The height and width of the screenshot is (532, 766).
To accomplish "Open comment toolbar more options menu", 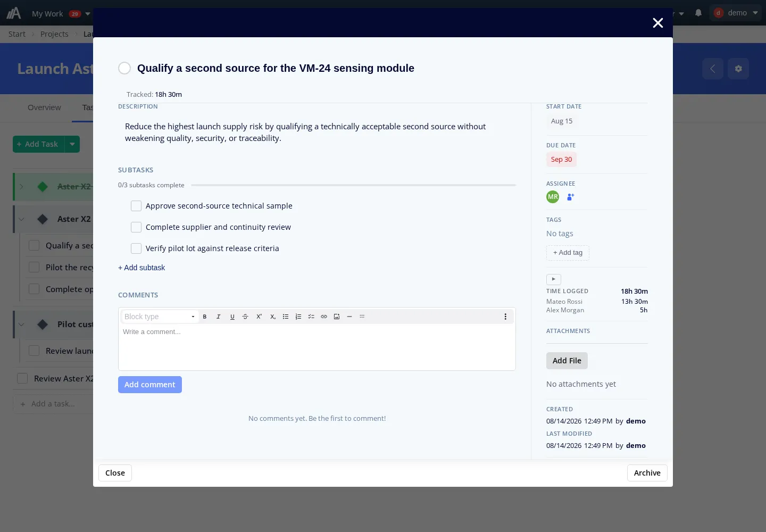I will coord(505,317).
